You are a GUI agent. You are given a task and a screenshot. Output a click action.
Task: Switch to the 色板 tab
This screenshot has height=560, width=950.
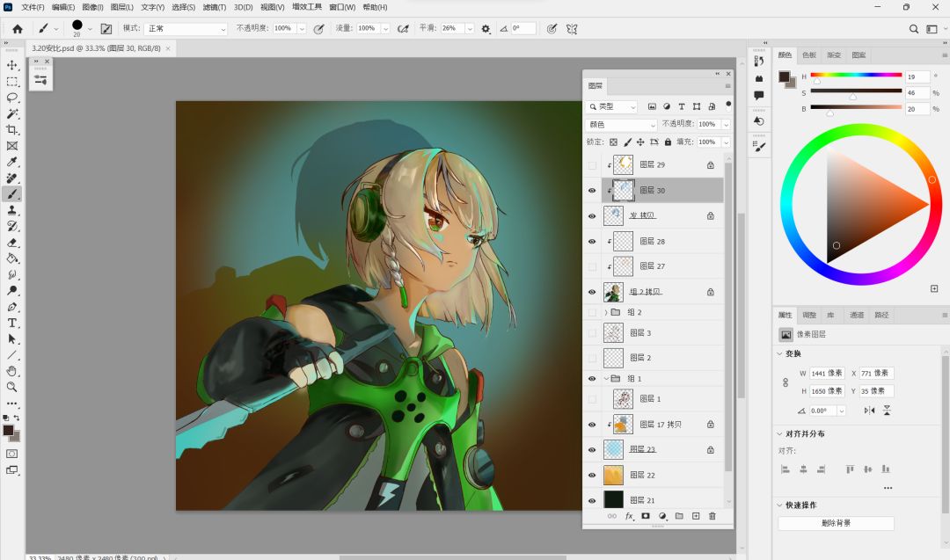click(x=809, y=55)
